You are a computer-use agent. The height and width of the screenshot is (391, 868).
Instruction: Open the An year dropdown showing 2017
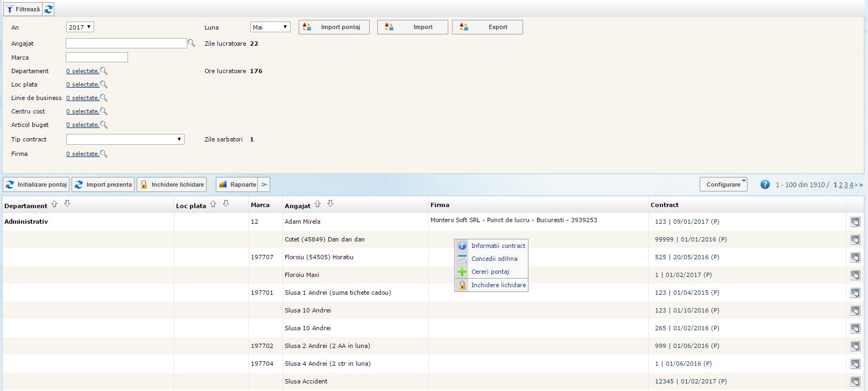click(80, 27)
